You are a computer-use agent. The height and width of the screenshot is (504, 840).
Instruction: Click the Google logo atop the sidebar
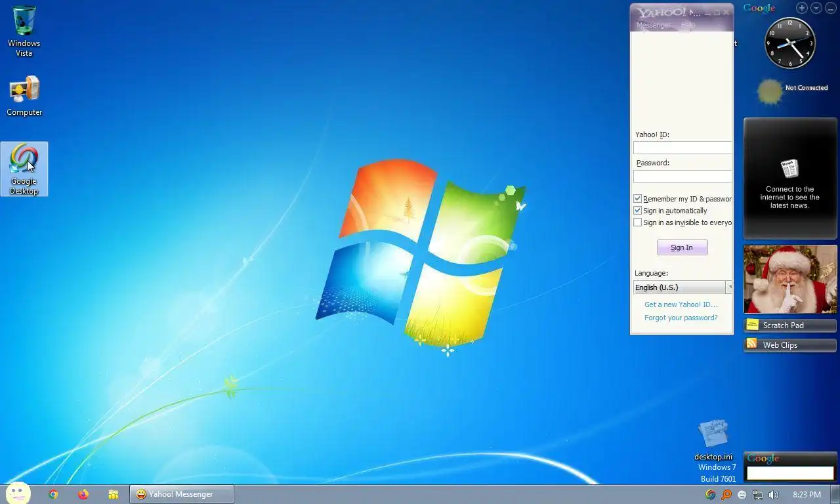(759, 8)
